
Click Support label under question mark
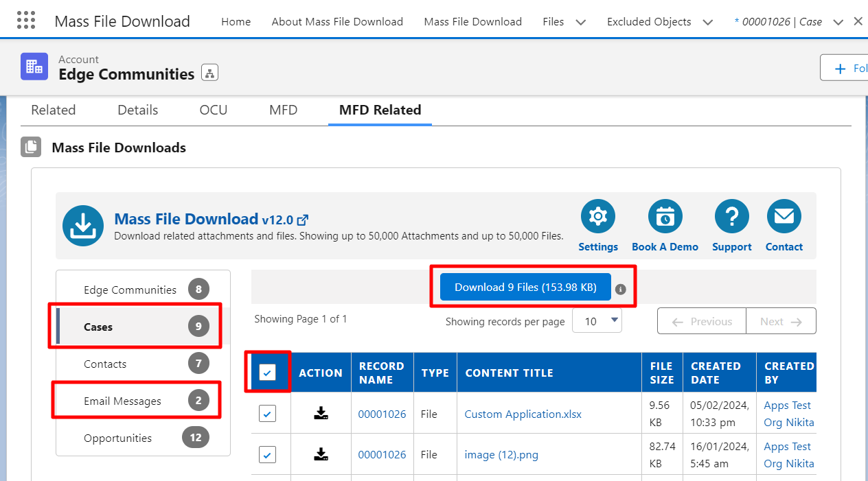731,247
